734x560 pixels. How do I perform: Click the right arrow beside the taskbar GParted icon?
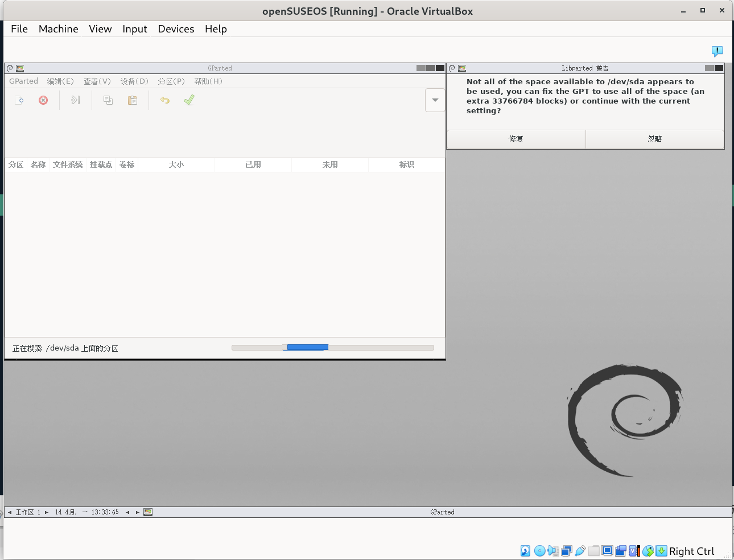coord(138,512)
